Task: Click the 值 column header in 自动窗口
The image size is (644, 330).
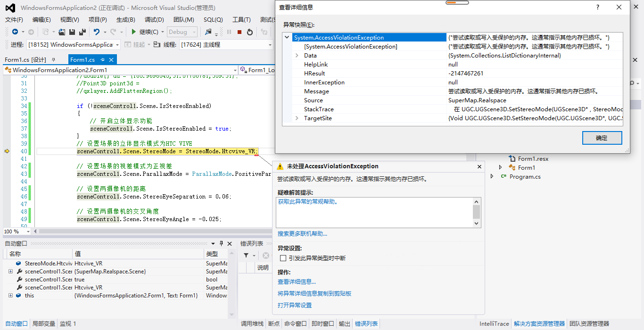Action: tap(138, 254)
